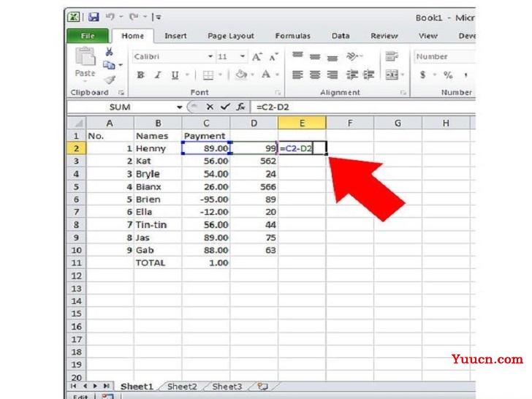Select row 11 header

[x=76, y=263]
